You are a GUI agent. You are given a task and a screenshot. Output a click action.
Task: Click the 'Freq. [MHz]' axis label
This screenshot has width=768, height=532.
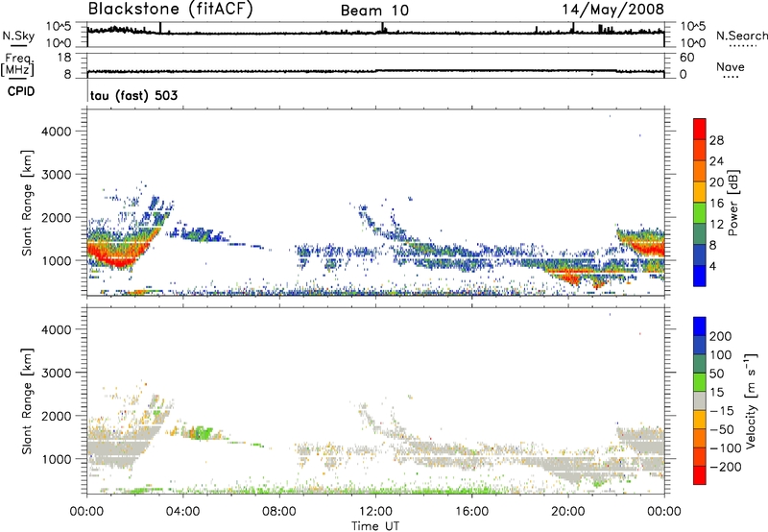(17, 65)
